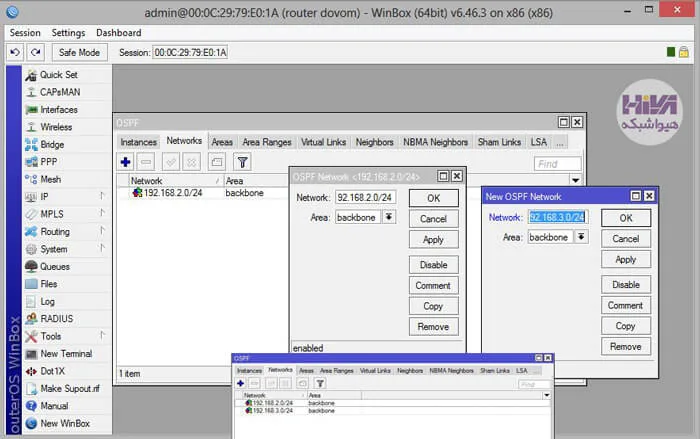The height and width of the screenshot is (439, 700).
Task: Open Mesh in sidebar
Action: click(x=67, y=179)
